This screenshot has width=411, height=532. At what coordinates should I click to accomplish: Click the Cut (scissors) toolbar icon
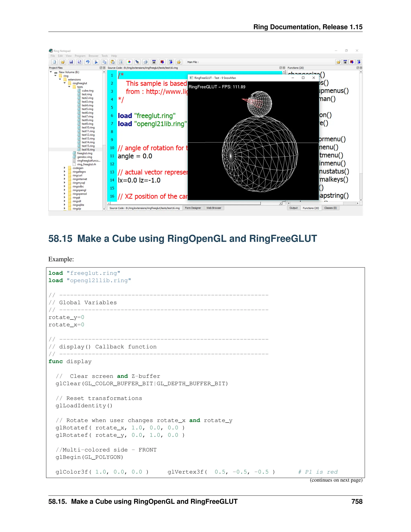[96, 62]
